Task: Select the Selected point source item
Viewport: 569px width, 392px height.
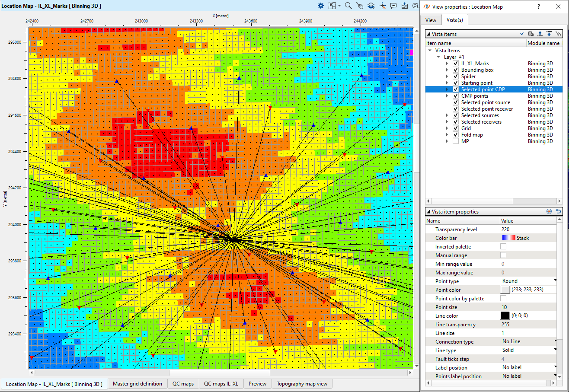Action: (x=486, y=102)
